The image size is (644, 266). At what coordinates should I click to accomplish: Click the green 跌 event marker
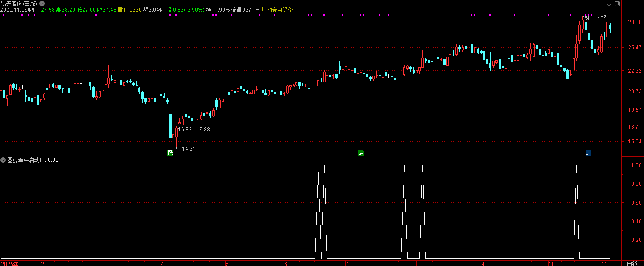pyautogui.click(x=170, y=153)
